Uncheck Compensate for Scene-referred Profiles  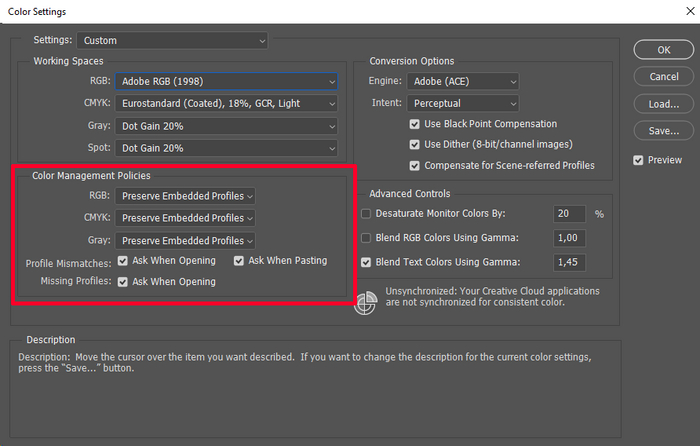[415, 165]
